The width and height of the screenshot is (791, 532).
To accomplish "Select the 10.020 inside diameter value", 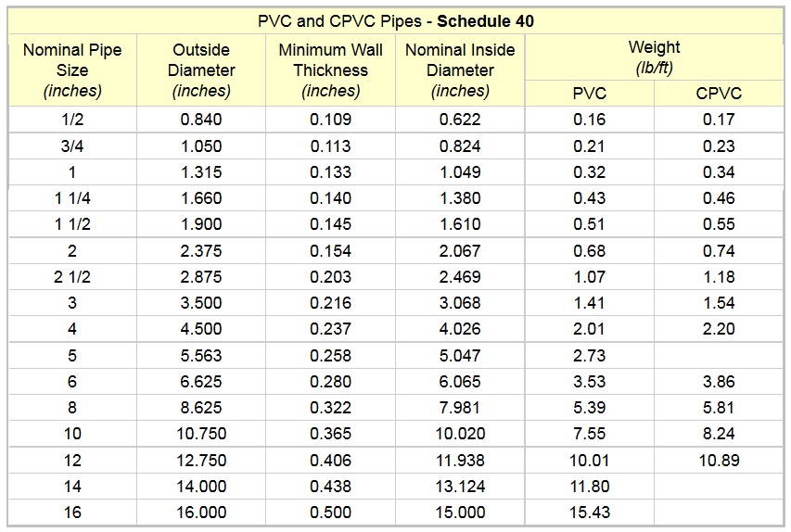I will click(460, 434).
